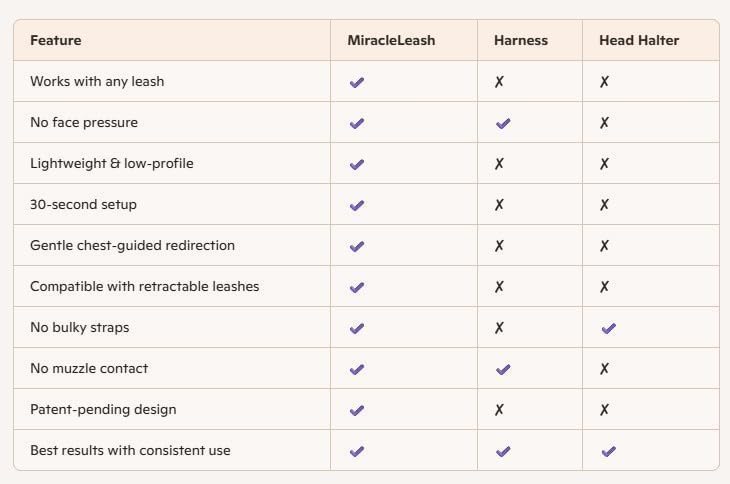Screen dimensions: 730x484
Task: Select the Harness column header
Action: coord(520,40)
